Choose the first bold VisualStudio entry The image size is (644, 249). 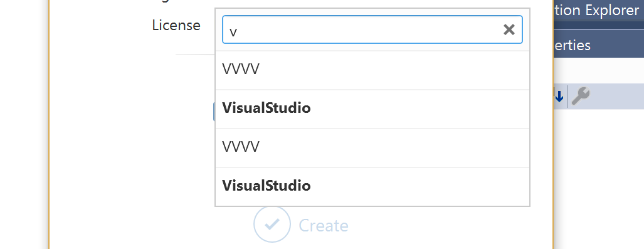click(372, 109)
